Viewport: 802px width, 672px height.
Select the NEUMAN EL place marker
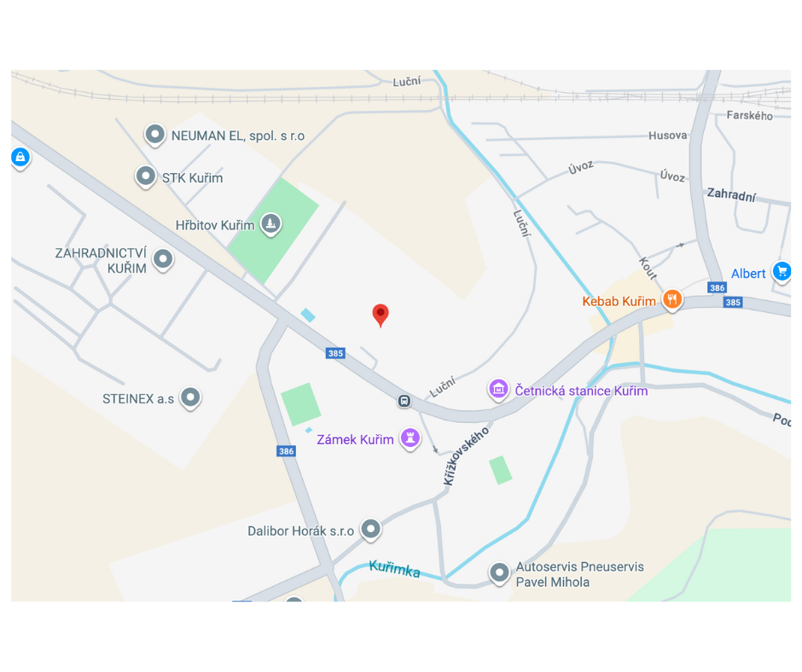[x=154, y=136]
